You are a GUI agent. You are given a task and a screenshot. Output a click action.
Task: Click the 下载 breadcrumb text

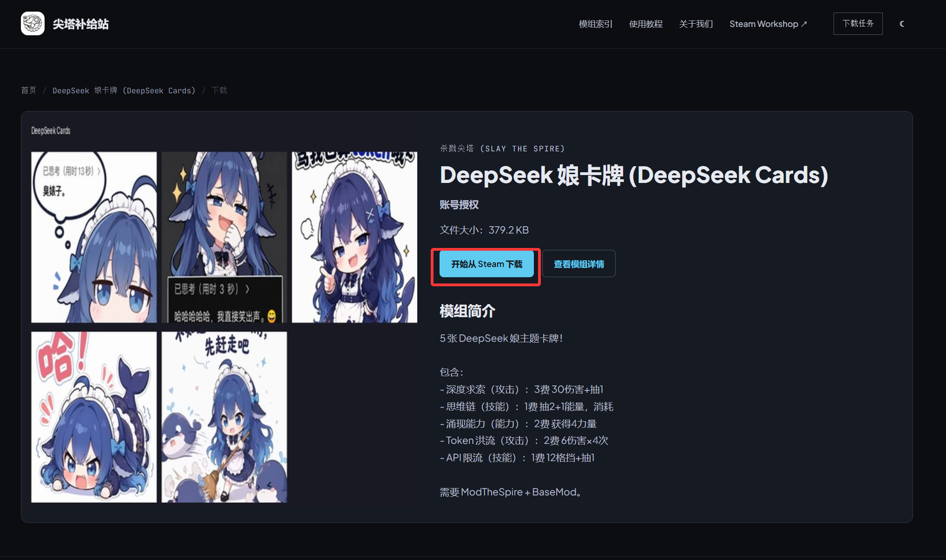click(219, 90)
